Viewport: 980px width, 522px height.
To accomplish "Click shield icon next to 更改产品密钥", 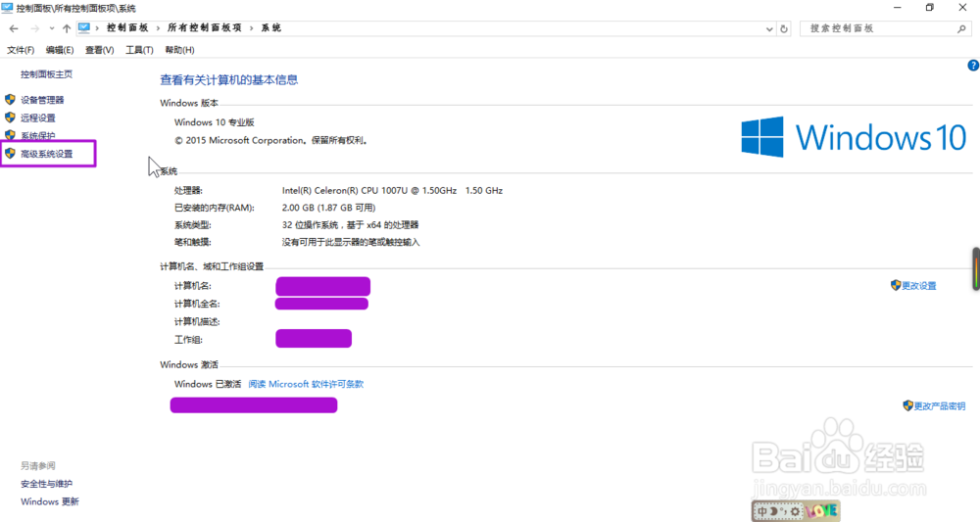I will pyautogui.click(x=908, y=405).
